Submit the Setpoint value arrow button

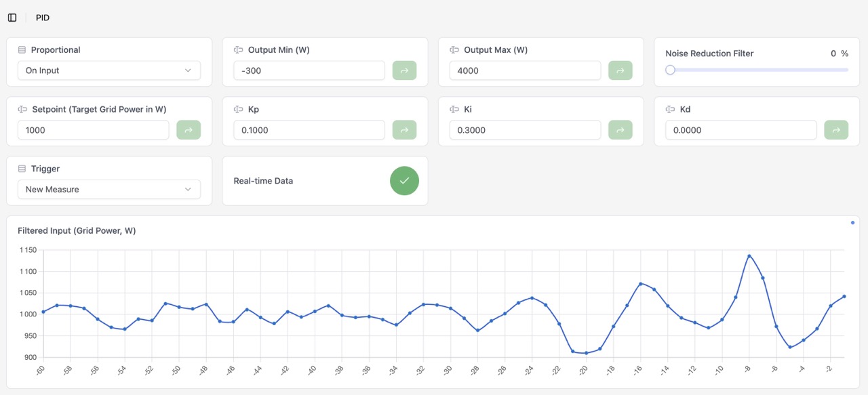[189, 130]
